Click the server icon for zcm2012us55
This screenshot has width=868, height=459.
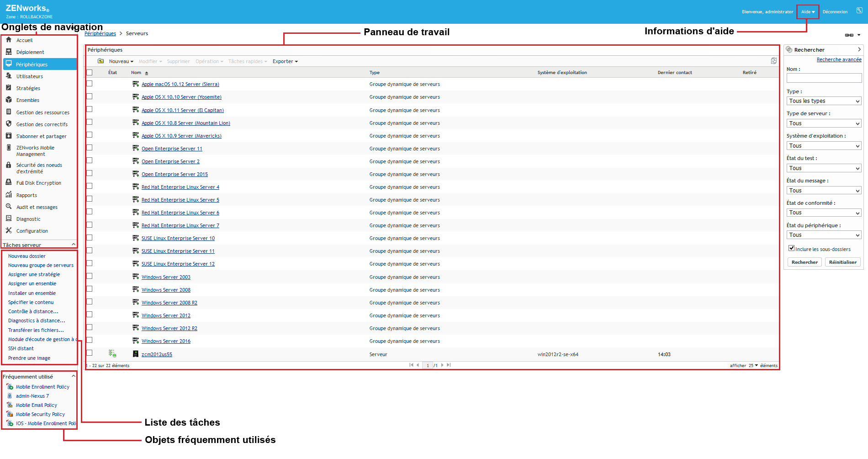click(x=136, y=354)
